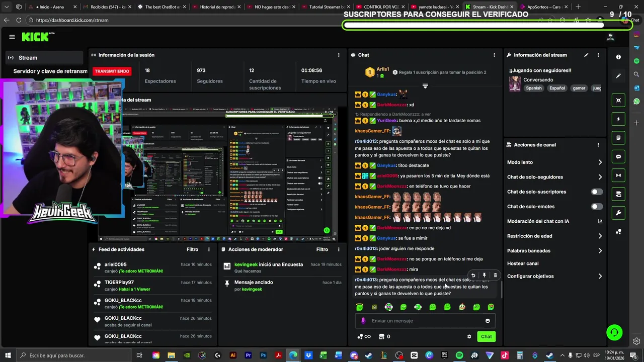Open Photoshop from Windows taskbar
The image size is (644, 362).
click(263, 355)
